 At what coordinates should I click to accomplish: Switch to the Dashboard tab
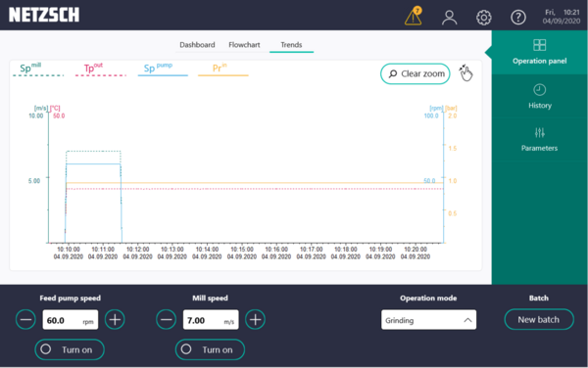[x=197, y=45]
